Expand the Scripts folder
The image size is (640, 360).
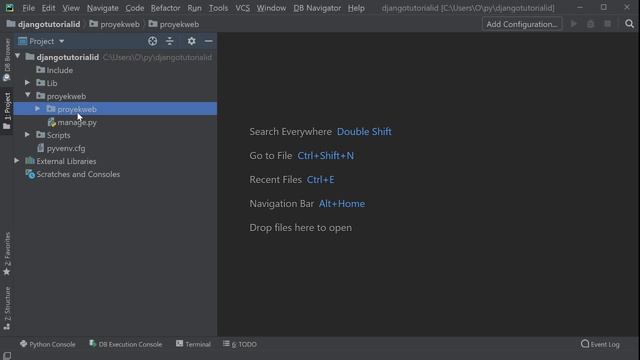tap(27, 135)
